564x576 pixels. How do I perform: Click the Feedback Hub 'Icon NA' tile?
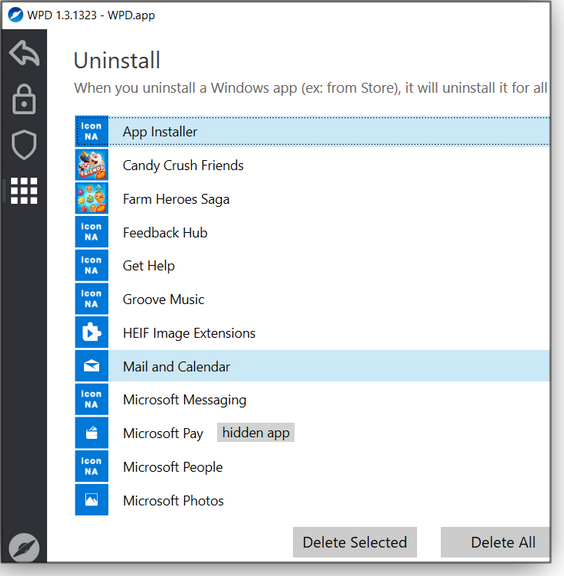[92, 232]
